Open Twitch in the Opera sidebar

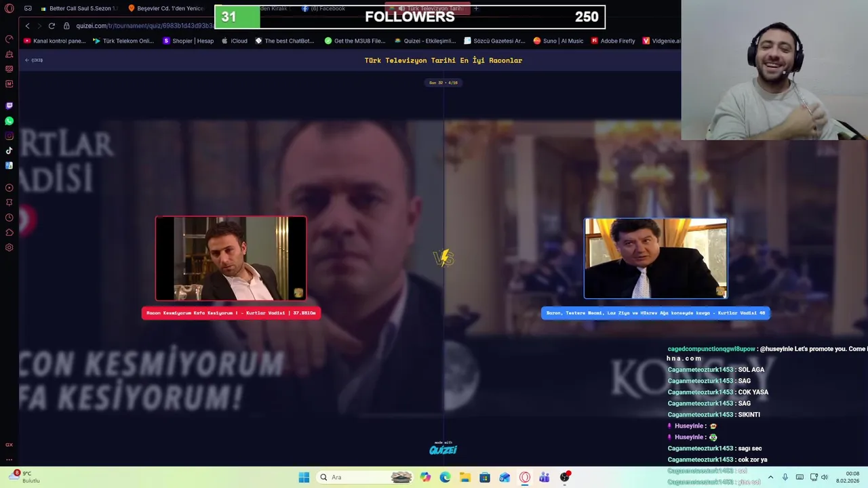pyautogui.click(x=9, y=106)
